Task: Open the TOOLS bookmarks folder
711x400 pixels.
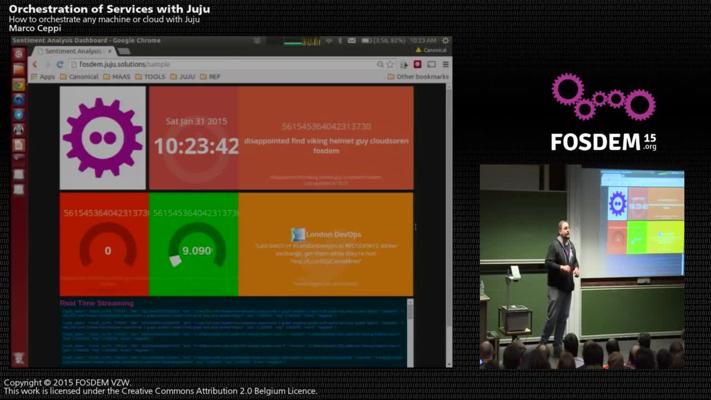Action: 156,76
